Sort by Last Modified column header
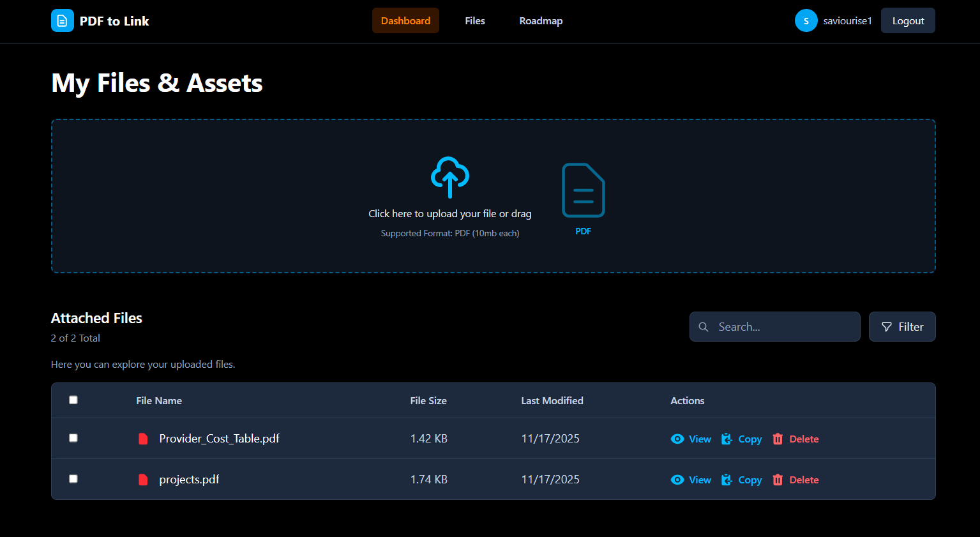The height and width of the screenshot is (537, 980). point(552,401)
